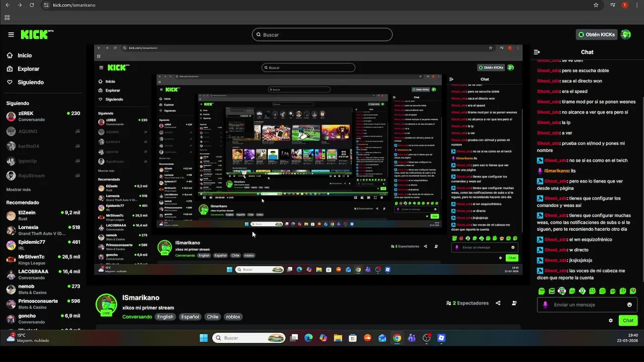The height and width of the screenshot is (362, 644).
Task: Click the '2 Espectadores' viewer count
Action: (x=467, y=303)
